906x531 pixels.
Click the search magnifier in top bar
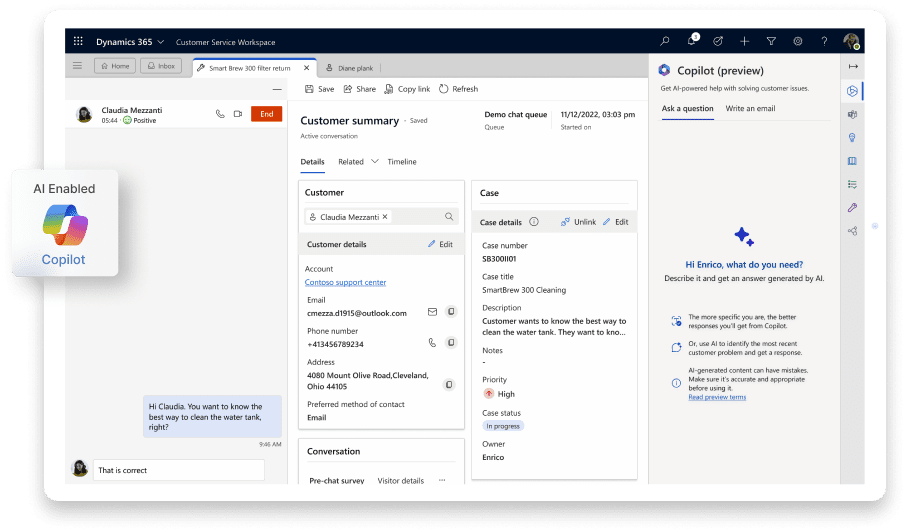pyautogui.click(x=665, y=41)
